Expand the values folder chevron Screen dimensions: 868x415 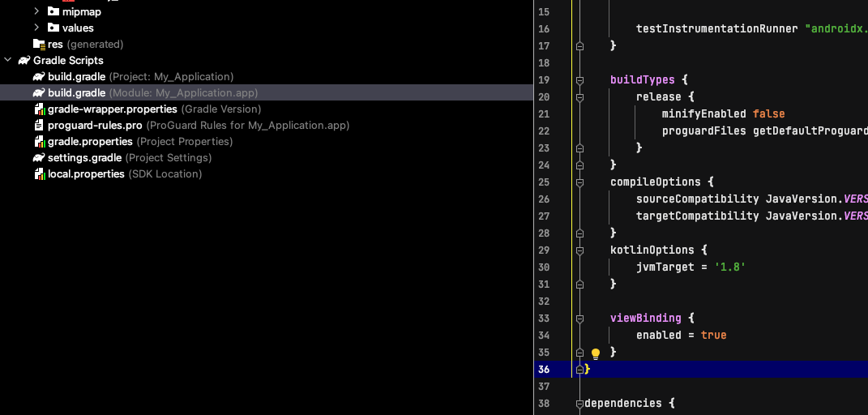pyautogui.click(x=36, y=28)
